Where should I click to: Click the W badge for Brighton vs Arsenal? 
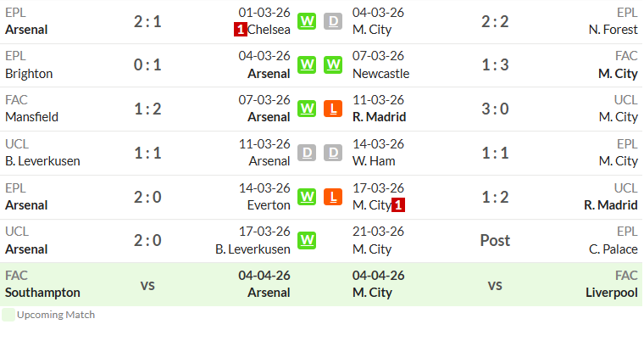pyautogui.click(x=307, y=65)
